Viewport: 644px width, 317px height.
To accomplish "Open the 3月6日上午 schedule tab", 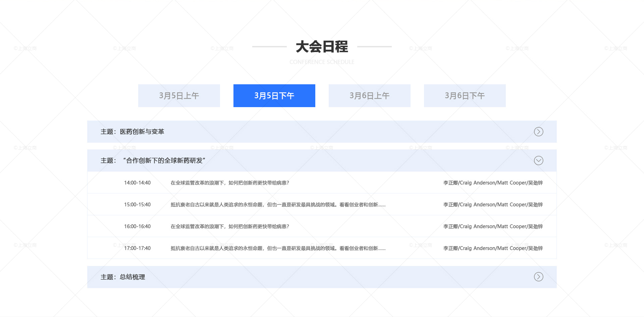I will coord(369,96).
